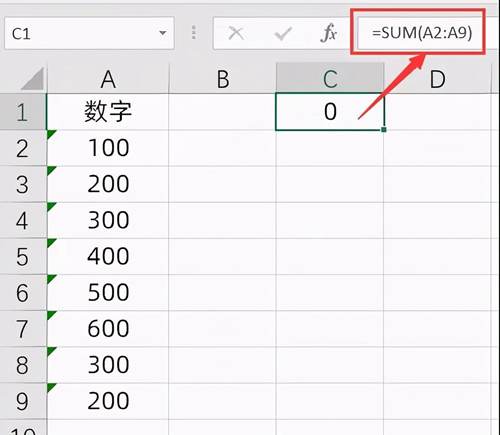
Task: Select row 5 header
Action: click(23, 257)
